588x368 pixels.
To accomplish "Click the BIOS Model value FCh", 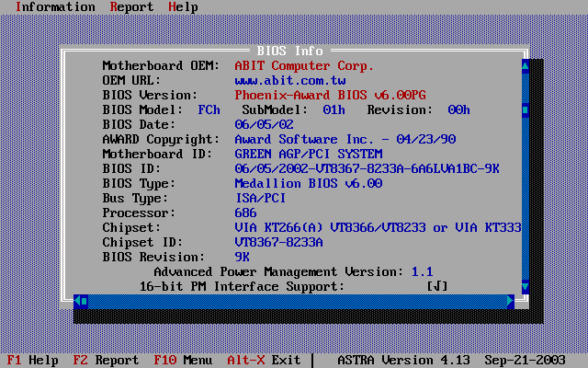I will pyautogui.click(x=209, y=110).
